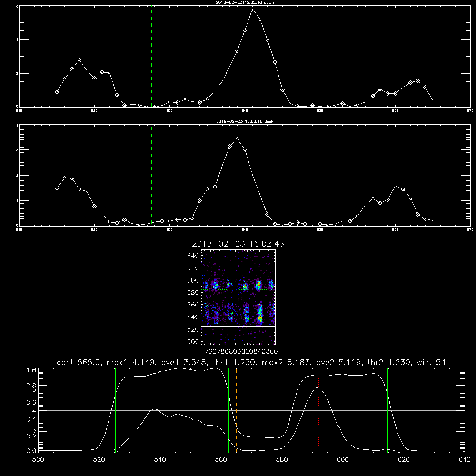Click the dawn plot title text
The image size is (476, 476).
[245, 2]
